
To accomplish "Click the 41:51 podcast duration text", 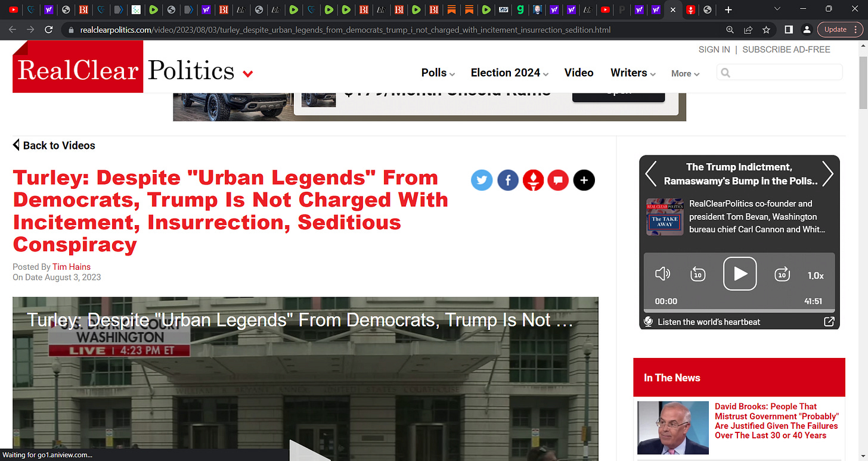I will click(x=813, y=301).
